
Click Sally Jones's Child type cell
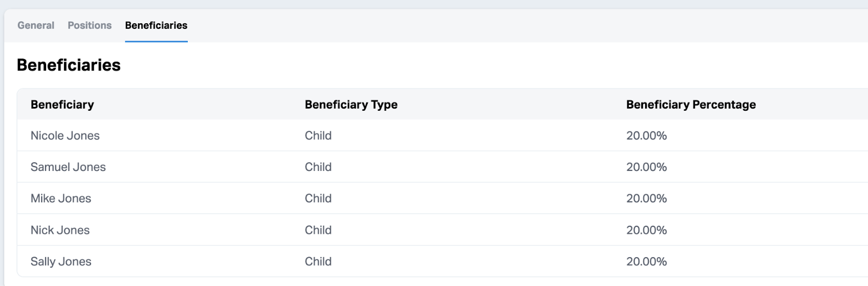click(318, 262)
